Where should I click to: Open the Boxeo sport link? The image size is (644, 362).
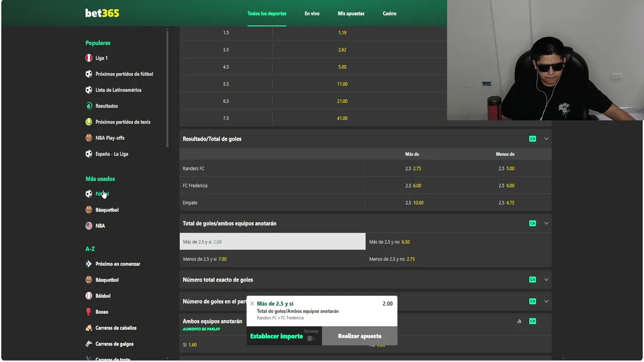point(102,312)
